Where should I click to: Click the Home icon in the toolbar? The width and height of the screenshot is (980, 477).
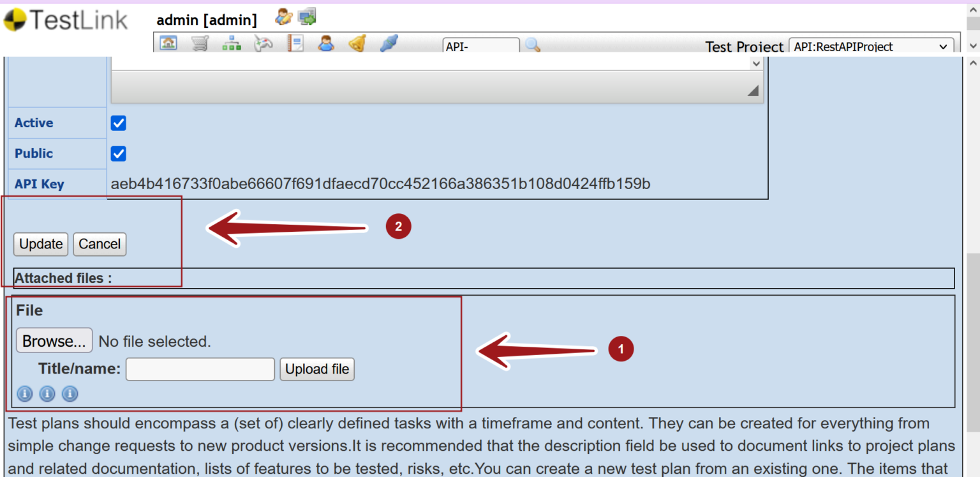(x=168, y=43)
